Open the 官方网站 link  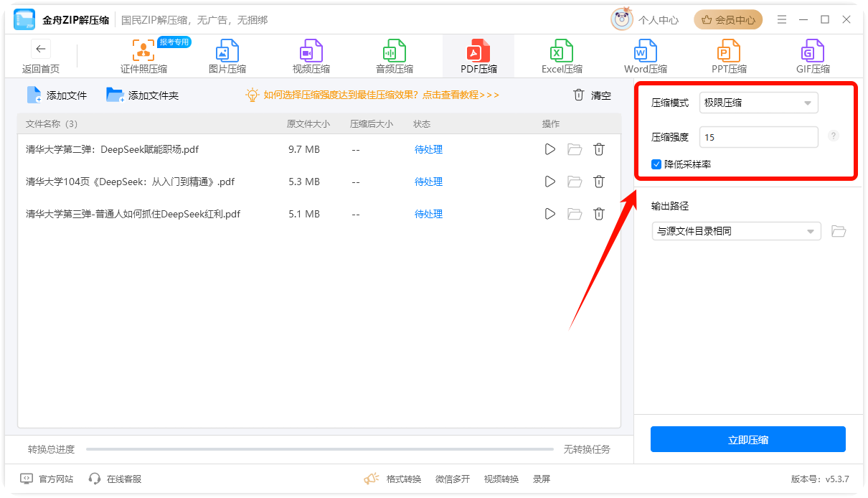[x=47, y=479]
